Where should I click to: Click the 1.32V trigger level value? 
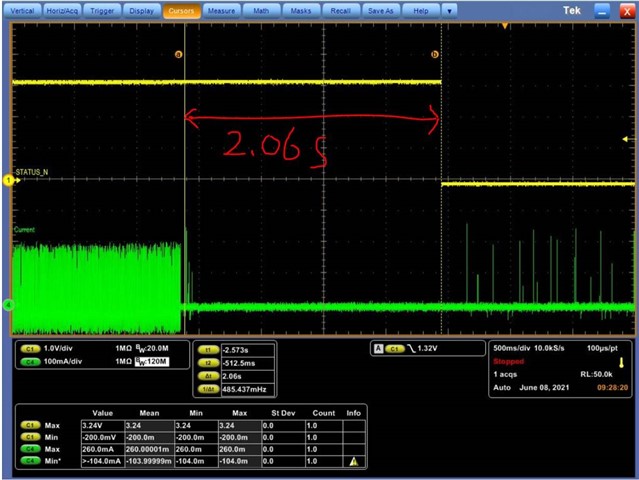427,349
